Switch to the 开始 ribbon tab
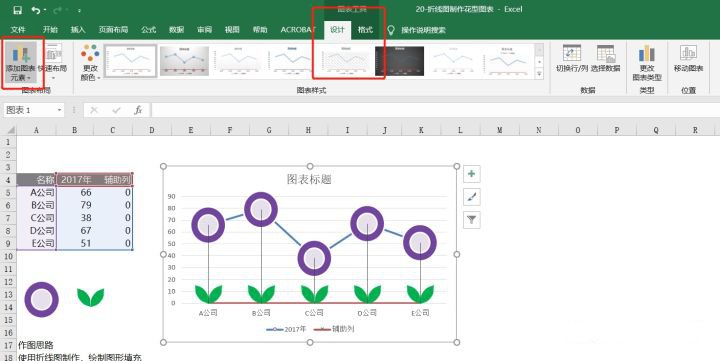The image size is (720, 361). 50,29
